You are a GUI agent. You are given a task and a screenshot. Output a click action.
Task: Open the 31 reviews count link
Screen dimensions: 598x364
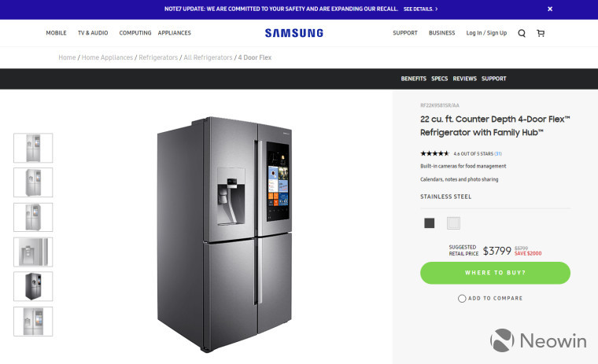click(498, 154)
